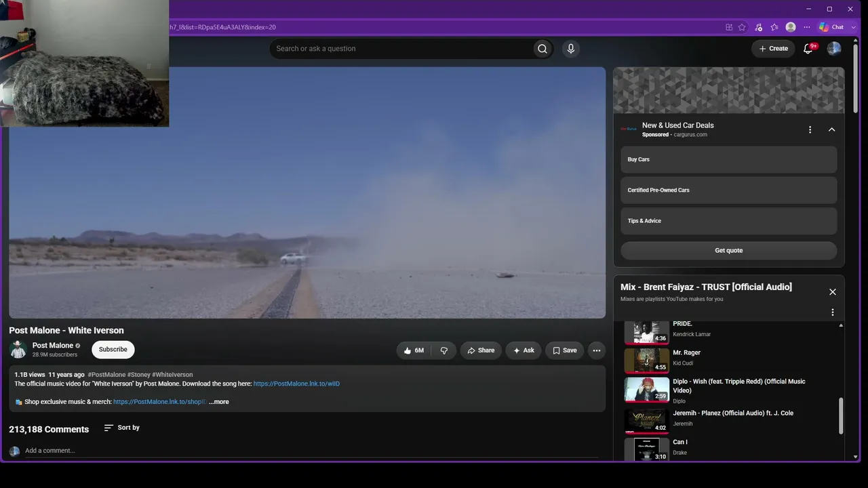
Task: Click the #Stoney hashtag
Action: [138, 375]
